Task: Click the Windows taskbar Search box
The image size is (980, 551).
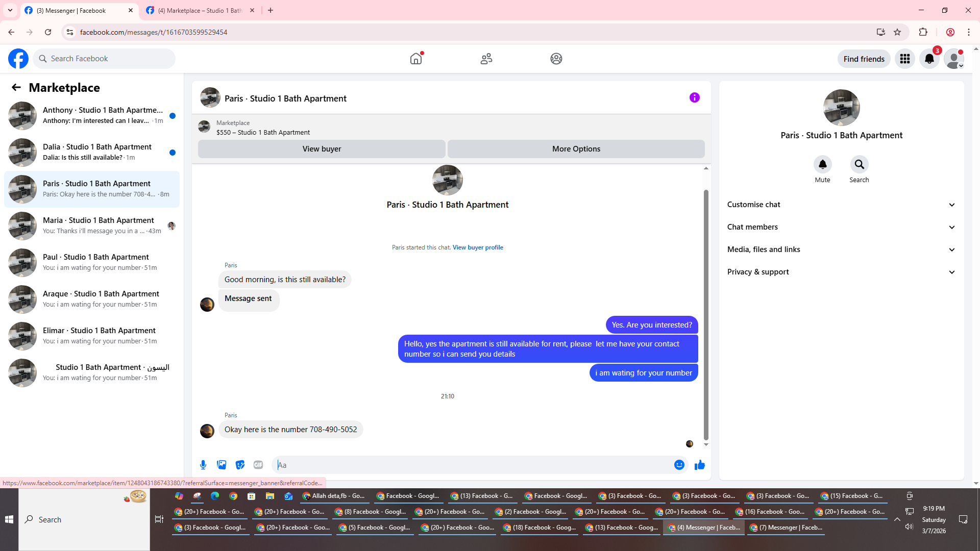Action: tap(84, 519)
